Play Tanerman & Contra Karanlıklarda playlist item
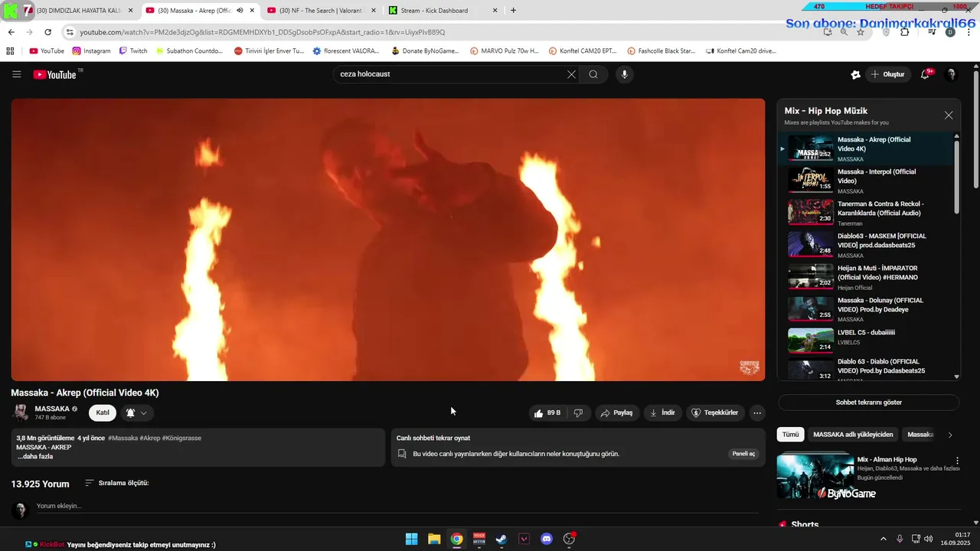Viewport: 980px width, 551px height. coord(867,212)
